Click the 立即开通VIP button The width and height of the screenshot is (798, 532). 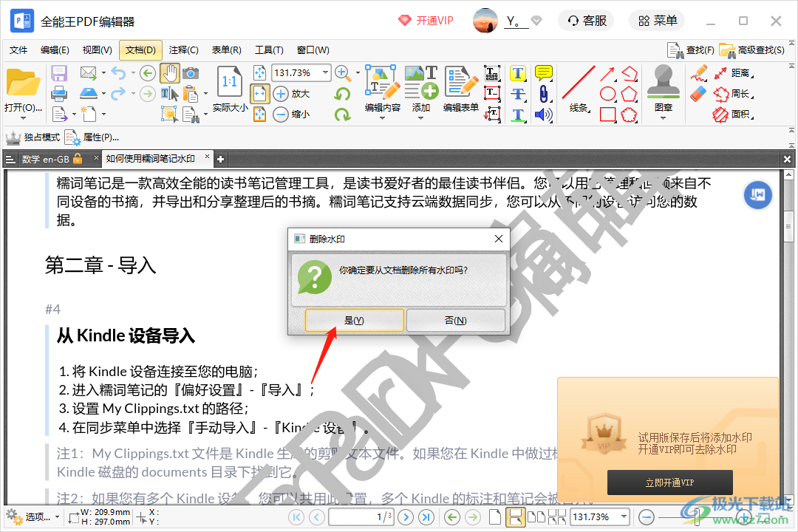pyautogui.click(x=669, y=482)
